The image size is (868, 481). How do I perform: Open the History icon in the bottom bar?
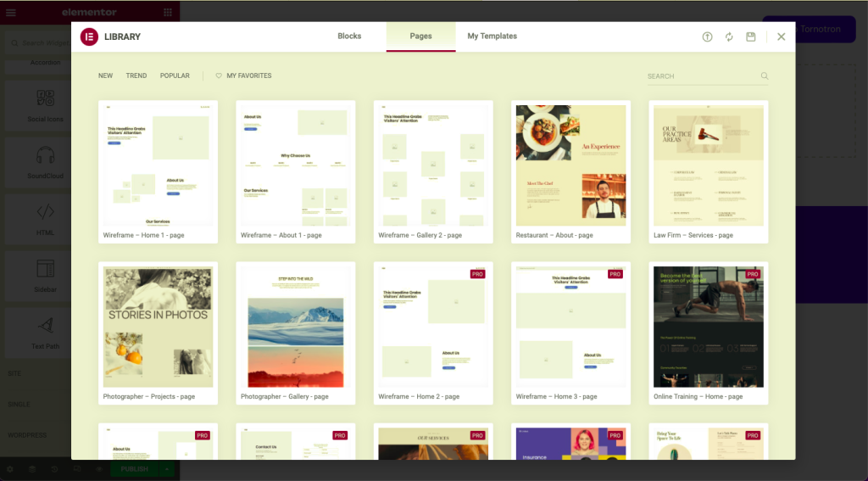click(x=54, y=469)
